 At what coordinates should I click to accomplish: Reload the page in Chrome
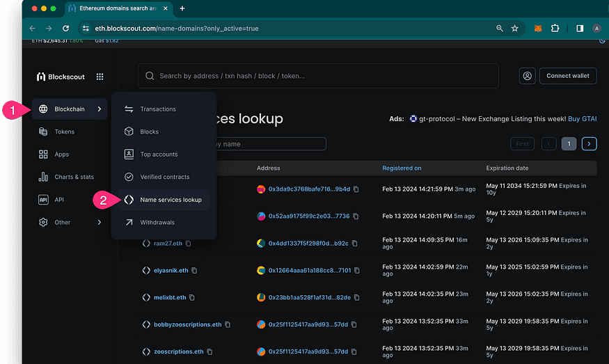(x=65, y=29)
